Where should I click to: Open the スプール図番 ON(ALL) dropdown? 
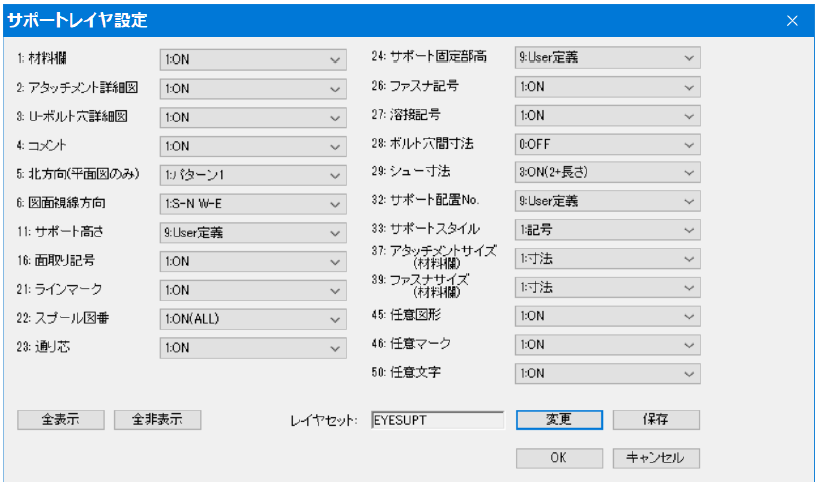253,319
